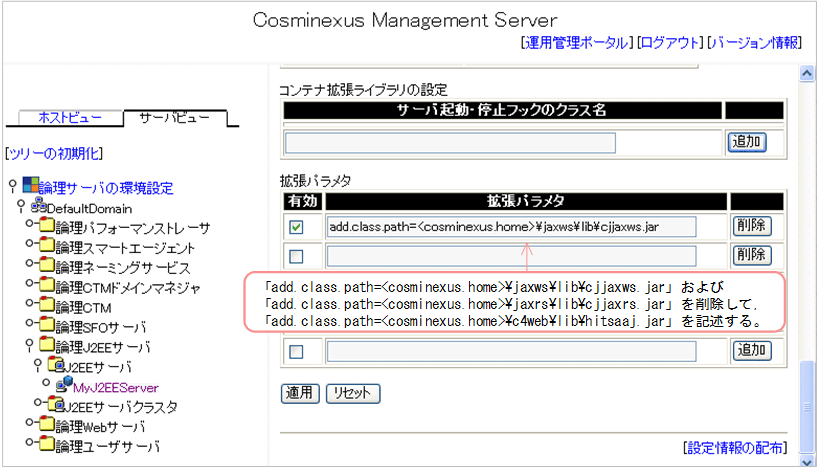Open the バージョン情報 link
The height and width of the screenshot is (469, 819).
coord(754,43)
